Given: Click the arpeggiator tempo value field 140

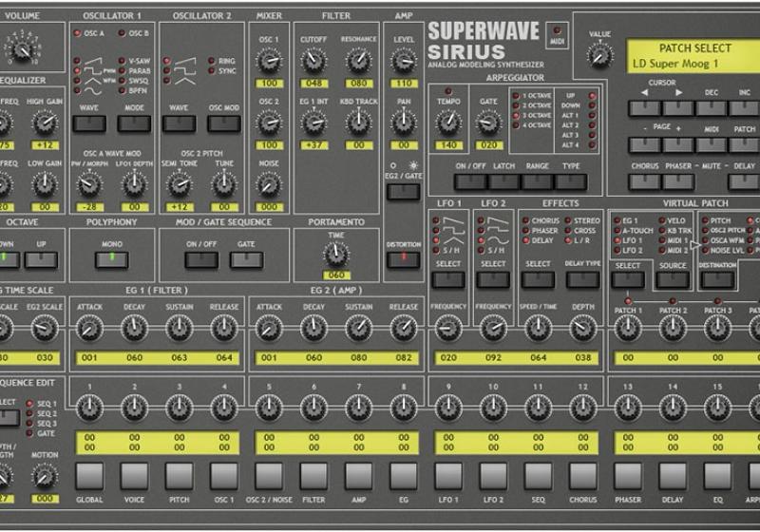Looking at the screenshot, I should (448, 145).
